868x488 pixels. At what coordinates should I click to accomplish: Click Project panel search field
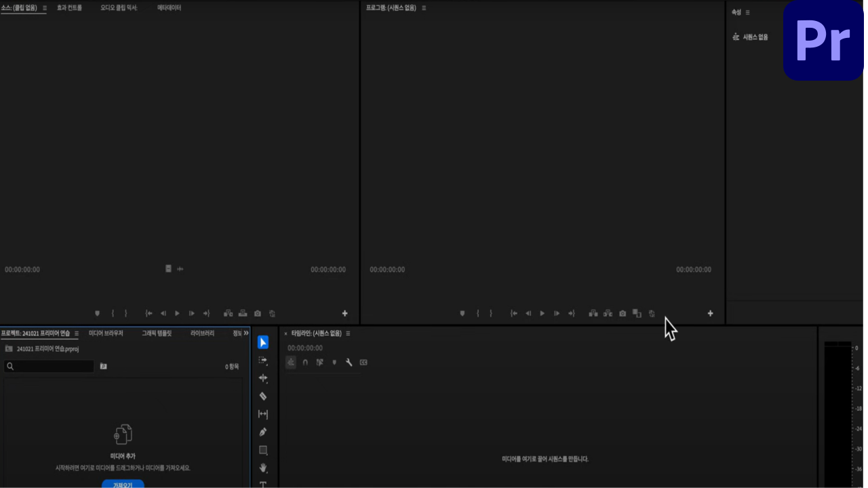tap(49, 366)
